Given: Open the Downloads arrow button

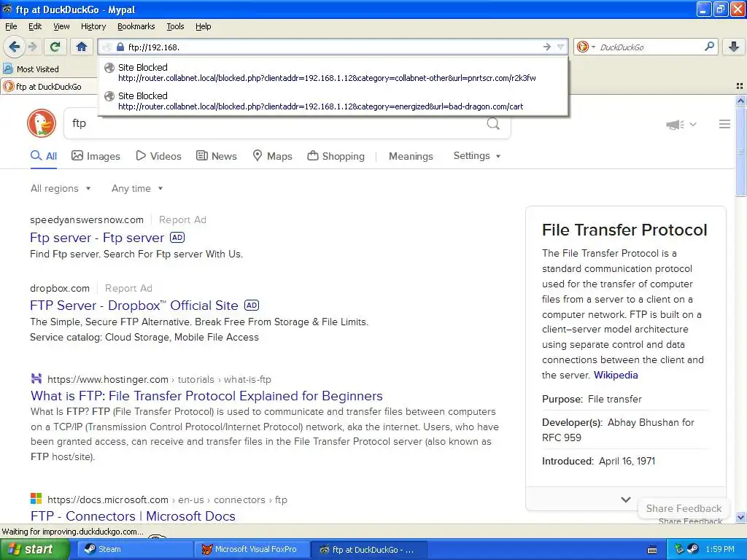Looking at the screenshot, I should pyautogui.click(x=734, y=47).
